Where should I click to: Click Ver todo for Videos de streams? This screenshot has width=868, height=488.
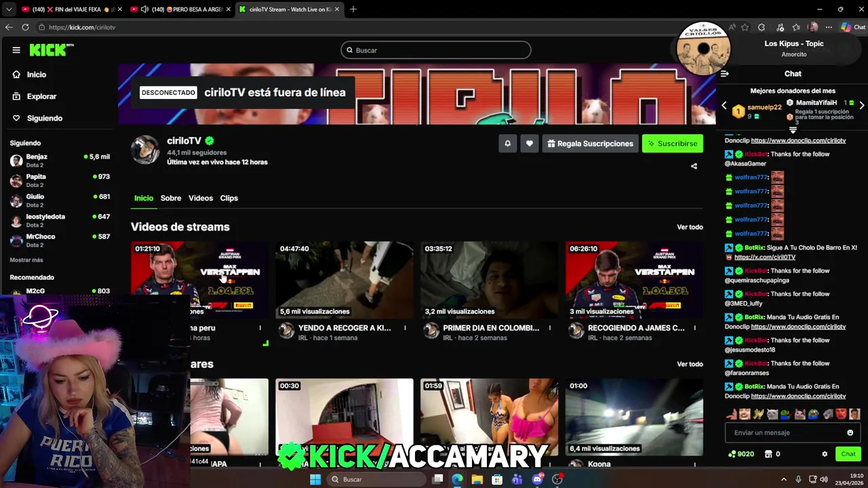[x=690, y=227]
